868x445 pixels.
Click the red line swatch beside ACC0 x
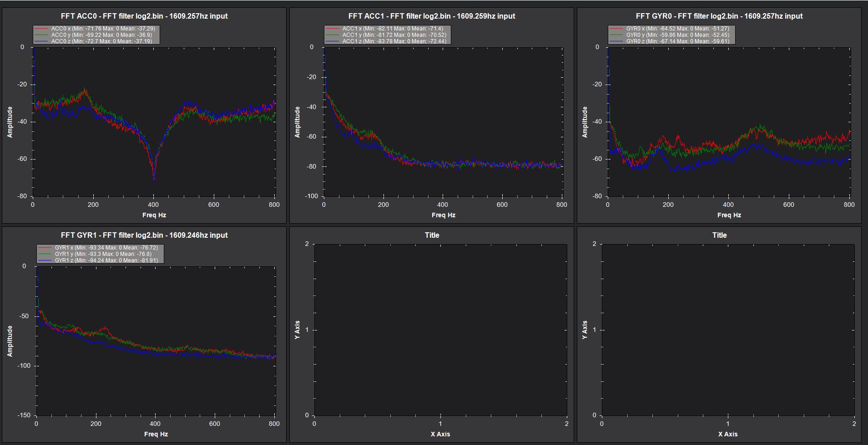(41, 28)
